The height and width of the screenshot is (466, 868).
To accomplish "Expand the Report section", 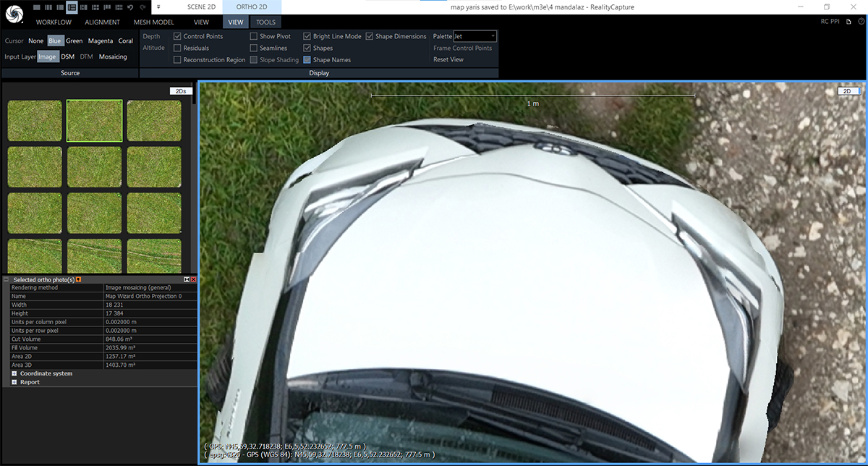I will coord(14,382).
